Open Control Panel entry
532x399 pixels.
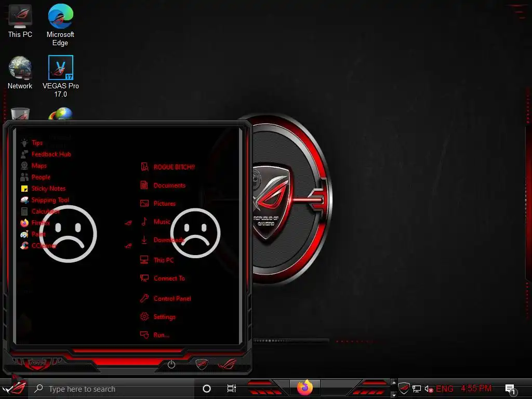tap(172, 299)
